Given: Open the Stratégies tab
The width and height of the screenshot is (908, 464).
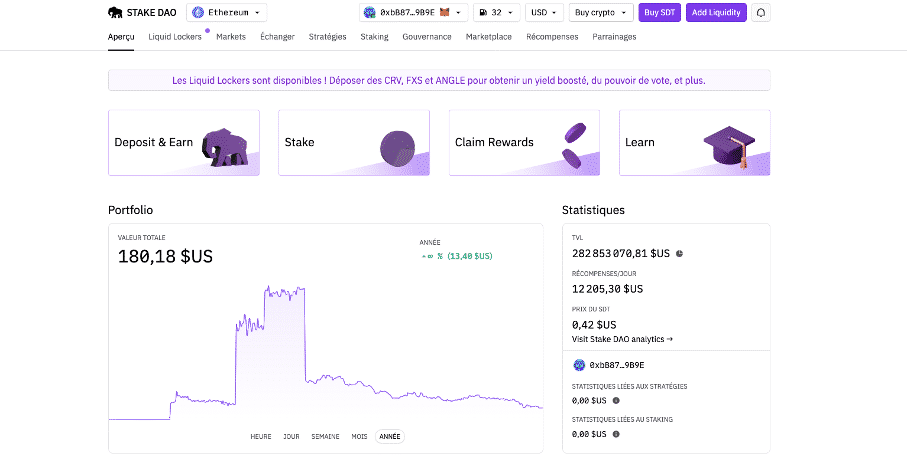Looking at the screenshot, I should pyautogui.click(x=327, y=37).
